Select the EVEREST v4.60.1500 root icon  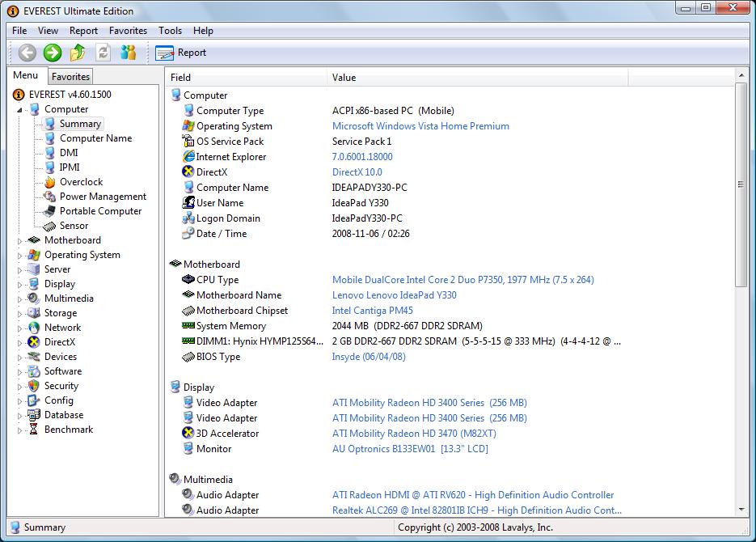click(x=19, y=95)
